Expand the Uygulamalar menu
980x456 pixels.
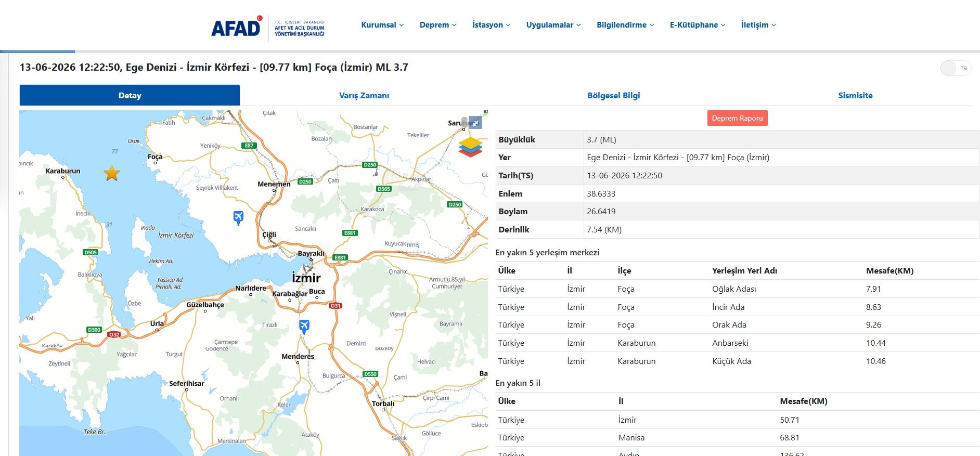coord(553,25)
